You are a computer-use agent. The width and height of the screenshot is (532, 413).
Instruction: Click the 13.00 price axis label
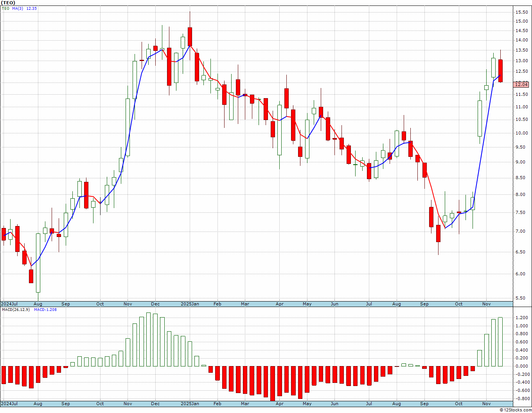[x=521, y=61]
